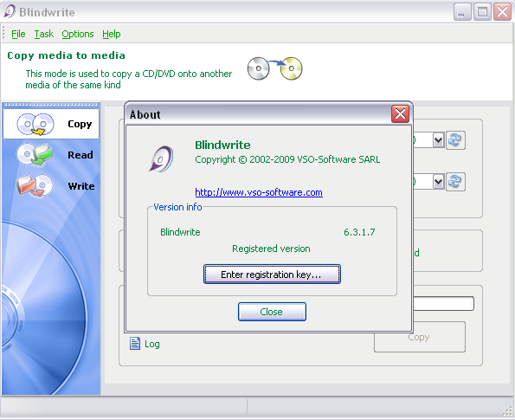Select the Write mode in the sidebar
The height and width of the screenshot is (420, 515).
pyautogui.click(x=51, y=185)
